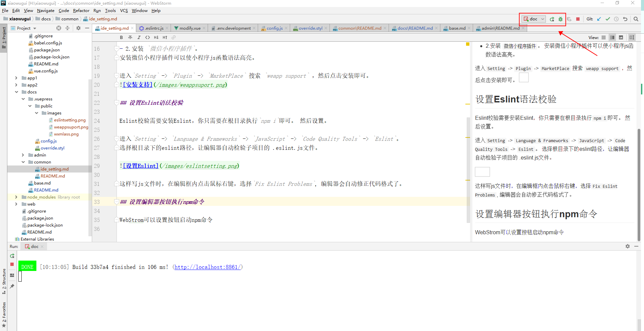Expand node_modules folder
Viewport: 644px width, 331px height.
[16, 197]
